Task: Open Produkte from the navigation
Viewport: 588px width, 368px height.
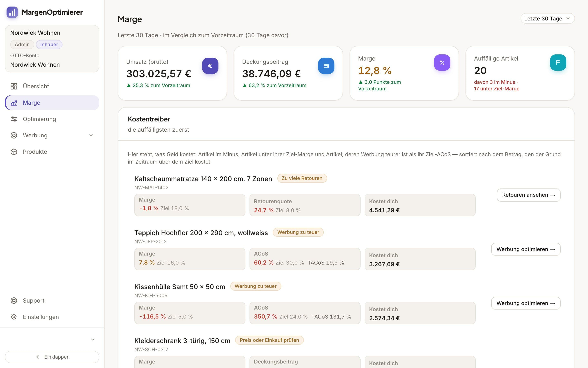Action: tap(52, 152)
